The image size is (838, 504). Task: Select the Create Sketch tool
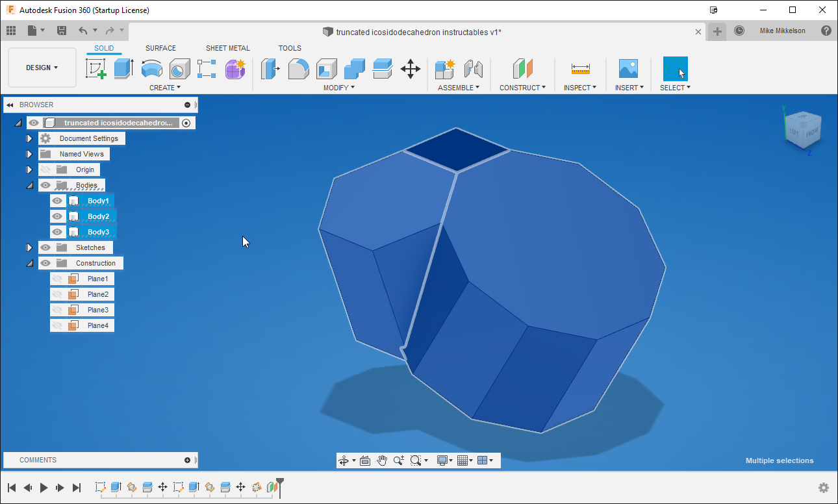(x=96, y=68)
